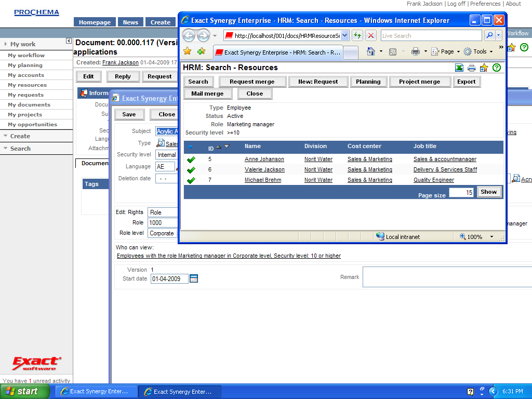Click the Preferences link
532x399 pixels.
485,4
